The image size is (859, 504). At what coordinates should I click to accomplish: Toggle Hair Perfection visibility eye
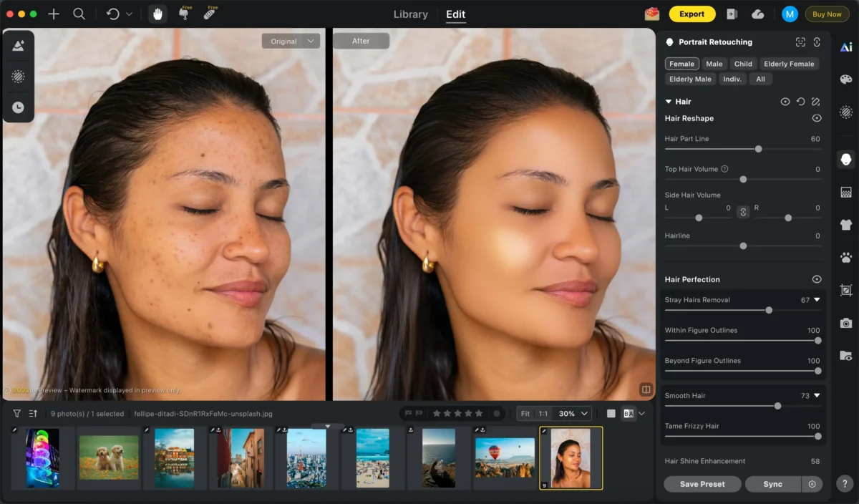click(x=816, y=279)
